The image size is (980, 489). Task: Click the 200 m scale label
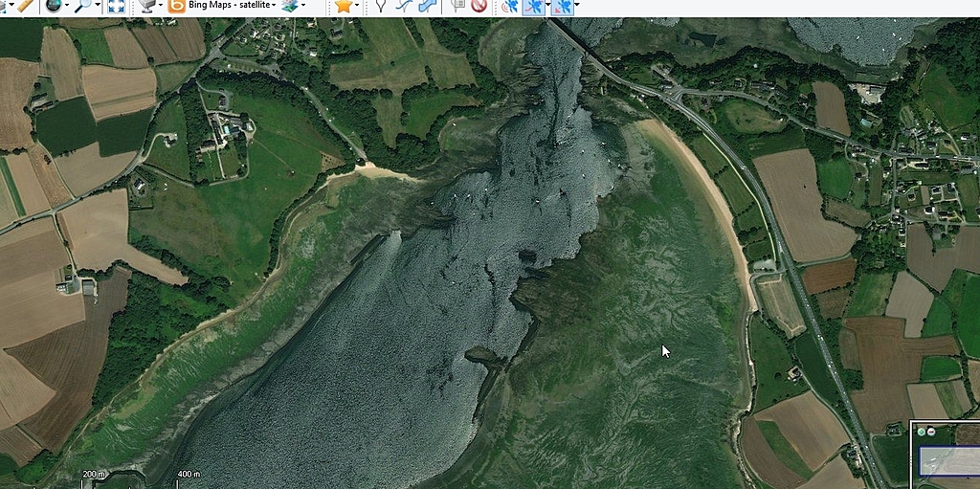pyautogui.click(x=93, y=474)
